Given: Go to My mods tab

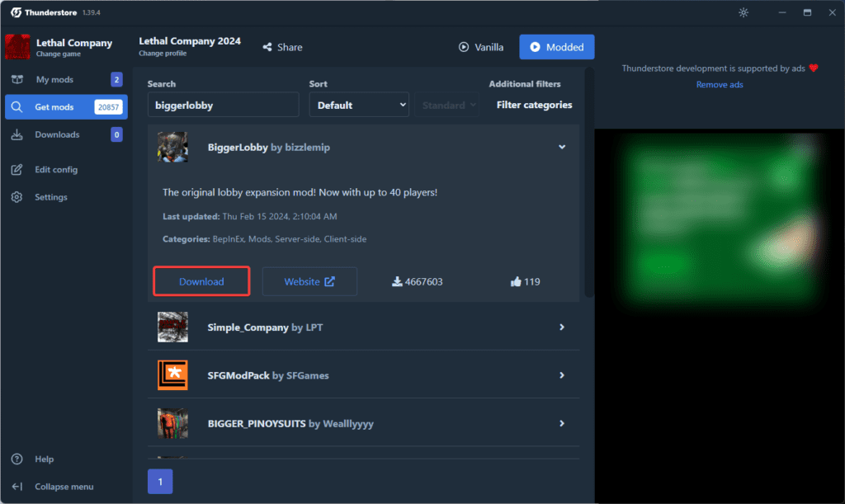Looking at the screenshot, I should [54, 79].
